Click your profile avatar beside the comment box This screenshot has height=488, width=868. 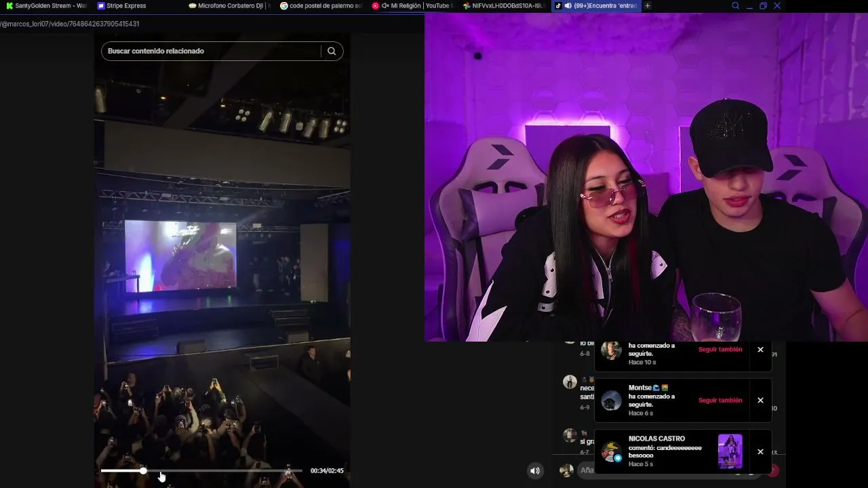[566, 470]
